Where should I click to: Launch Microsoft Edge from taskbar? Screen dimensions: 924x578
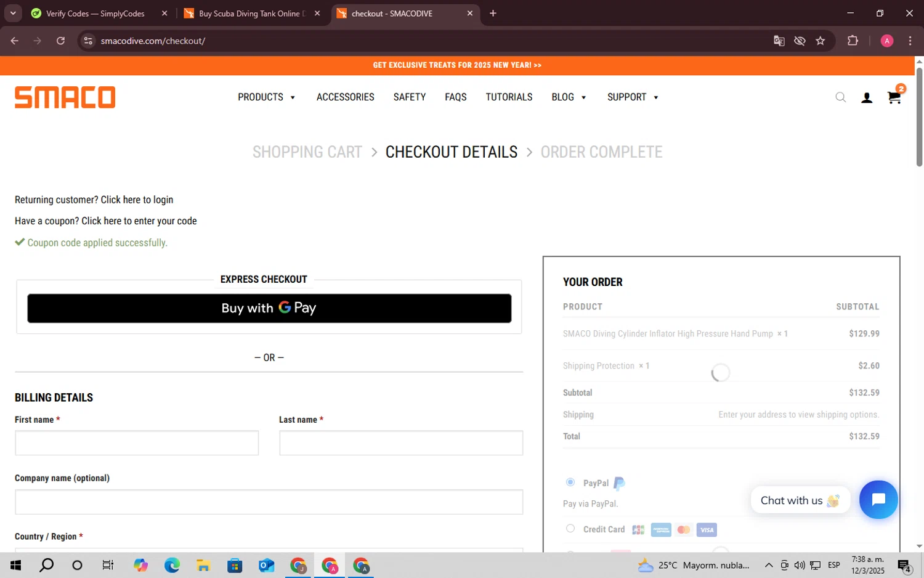coord(172,565)
